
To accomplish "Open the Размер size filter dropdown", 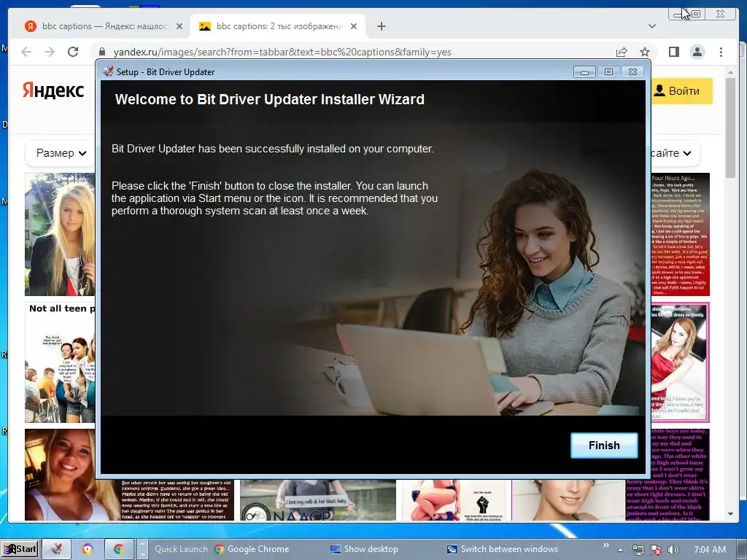I will point(61,153).
